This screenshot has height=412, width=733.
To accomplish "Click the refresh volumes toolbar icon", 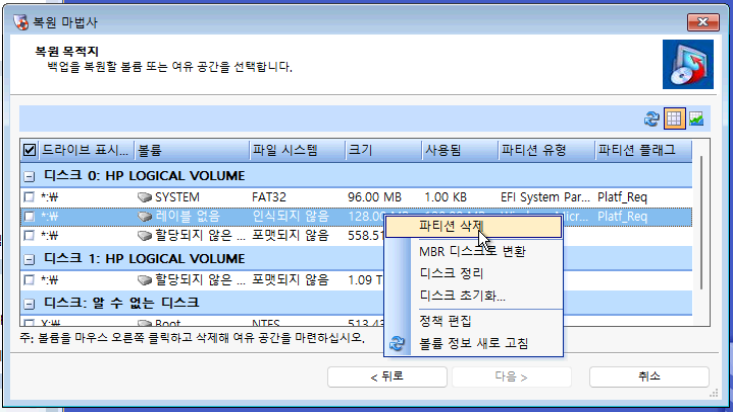I will (x=651, y=119).
